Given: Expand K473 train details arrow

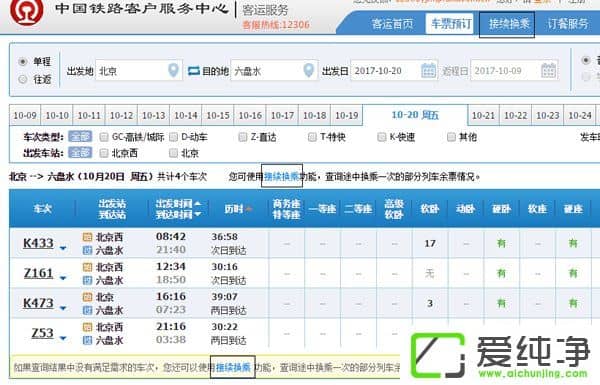Looking at the screenshot, I should pos(63,308).
